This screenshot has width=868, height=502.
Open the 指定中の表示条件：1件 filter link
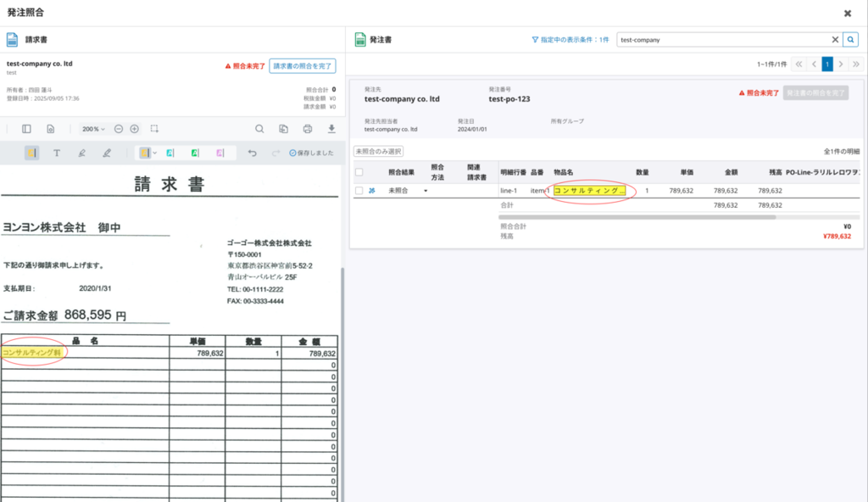tap(570, 40)
